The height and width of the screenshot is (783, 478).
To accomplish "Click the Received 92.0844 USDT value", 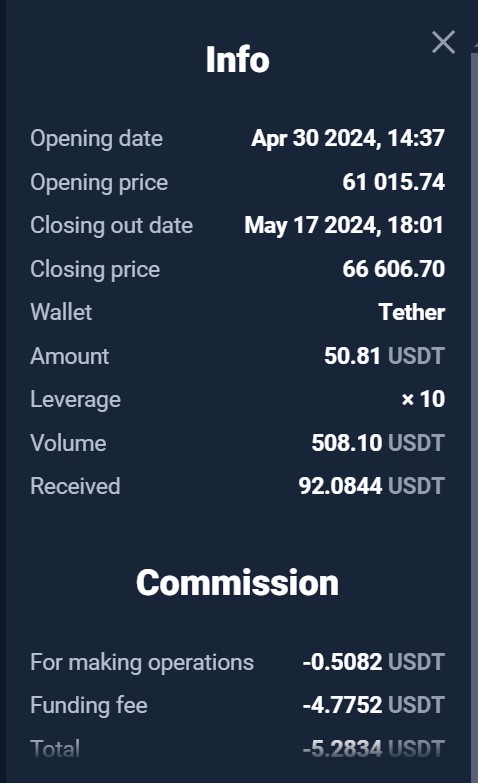I will pos(371,486).
